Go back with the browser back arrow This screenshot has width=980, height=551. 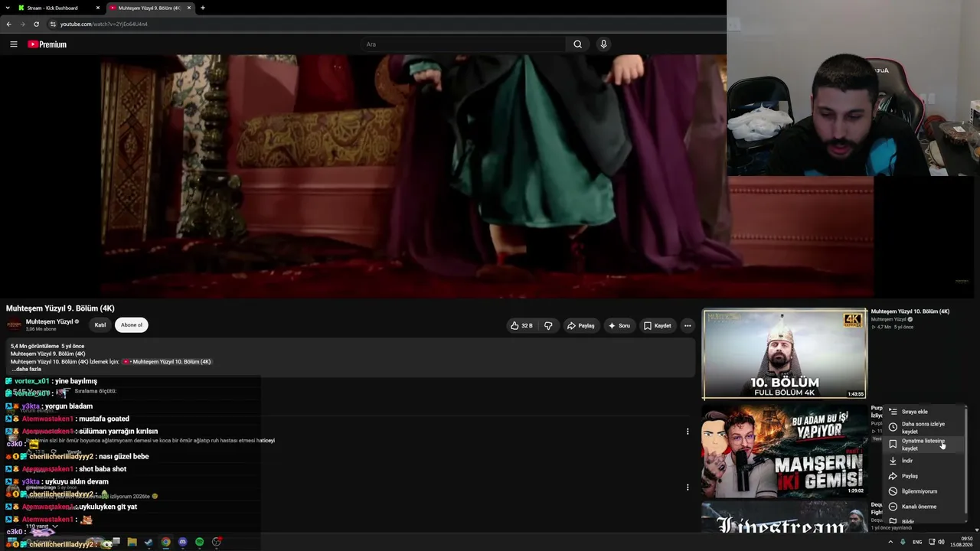click(8, 24)
